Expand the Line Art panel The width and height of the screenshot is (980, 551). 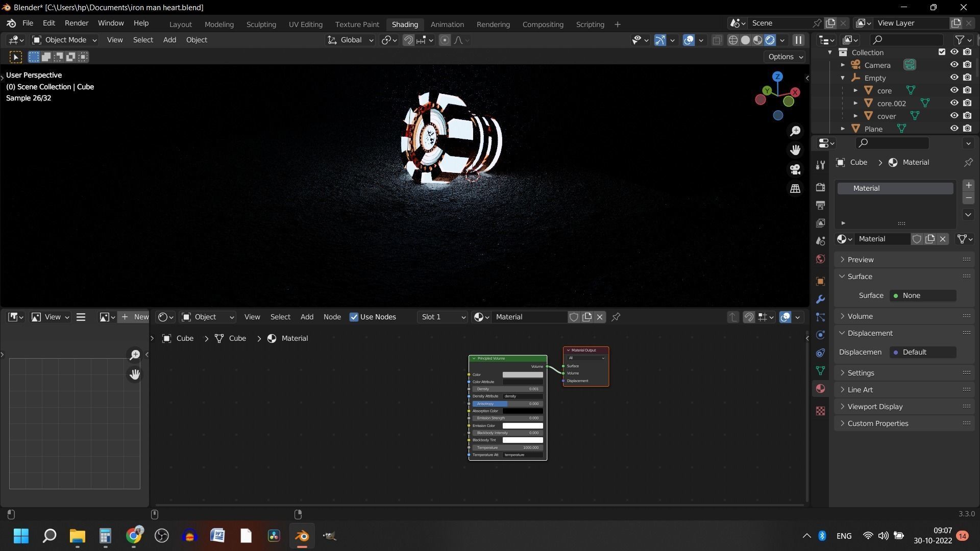click(860, 390)
